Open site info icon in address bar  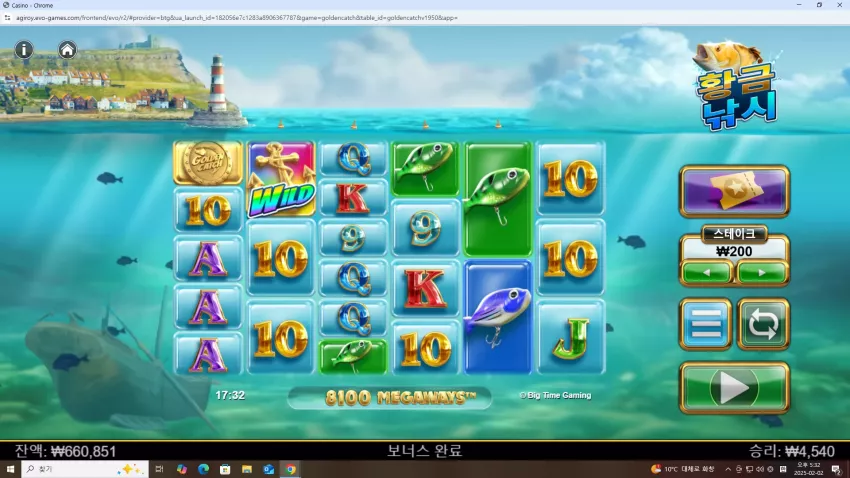(x=7, y=18)
